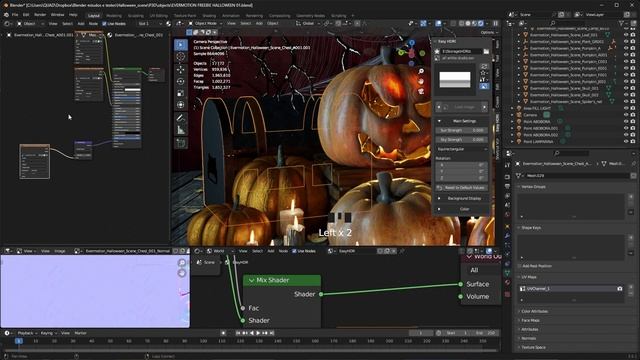Click the Load Image button
Viewport: 640px width, 360px height.
coord(462,107)
